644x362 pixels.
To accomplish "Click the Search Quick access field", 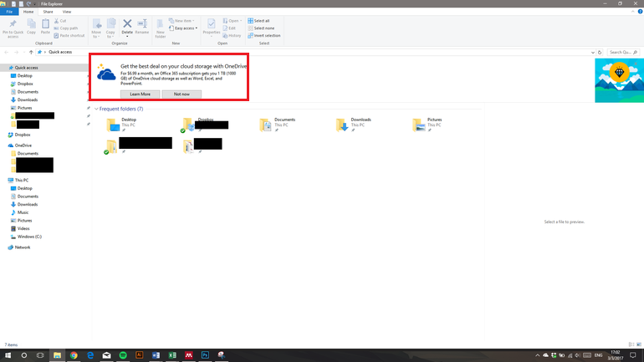I will (622, 52).
